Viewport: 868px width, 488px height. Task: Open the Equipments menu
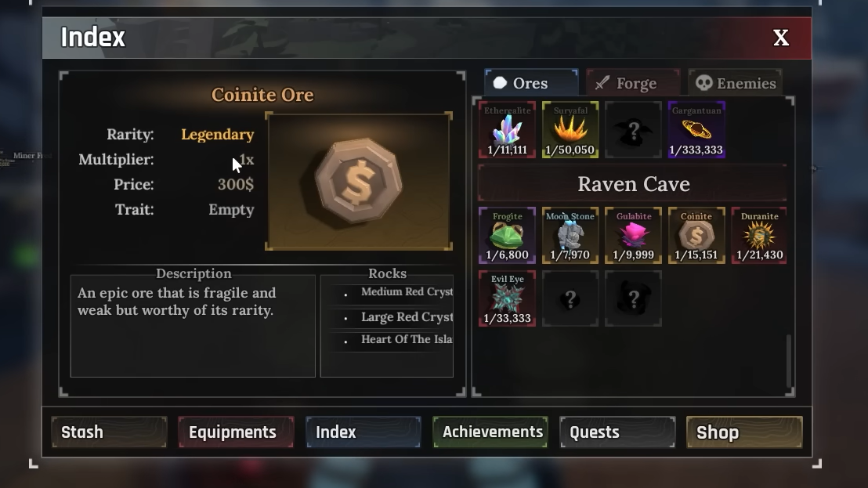pos(236,432)
